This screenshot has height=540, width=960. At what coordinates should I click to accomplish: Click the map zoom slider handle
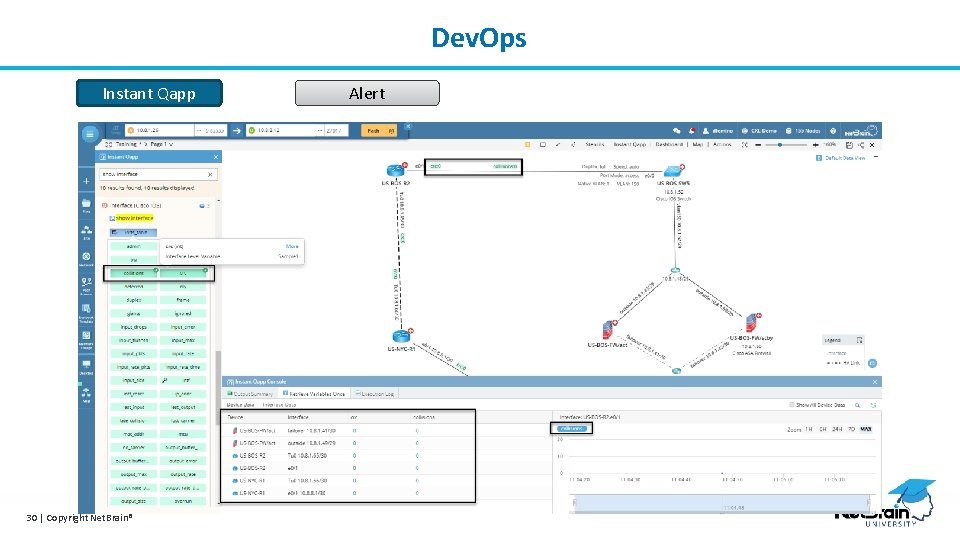coord(779,145)
